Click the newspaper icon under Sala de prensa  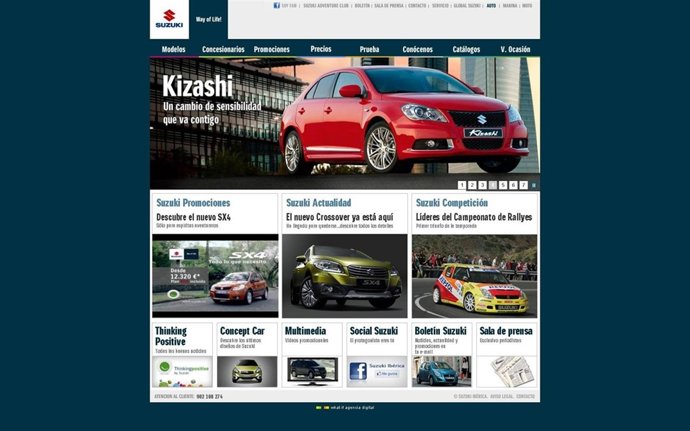pos(512,371)
